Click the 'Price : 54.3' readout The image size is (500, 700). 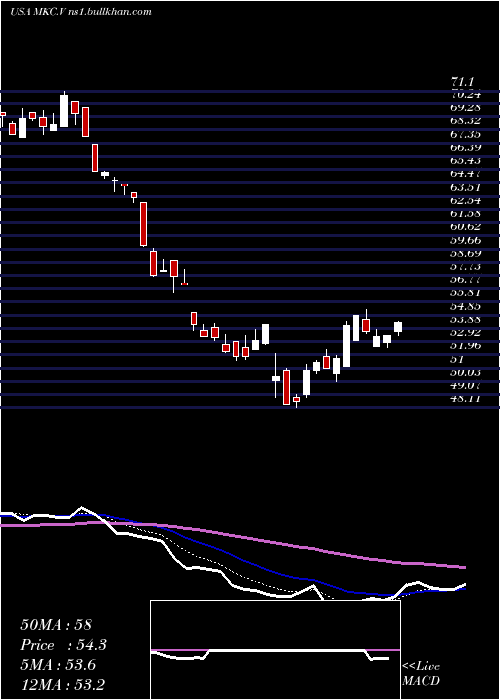[x=64, y=645]
